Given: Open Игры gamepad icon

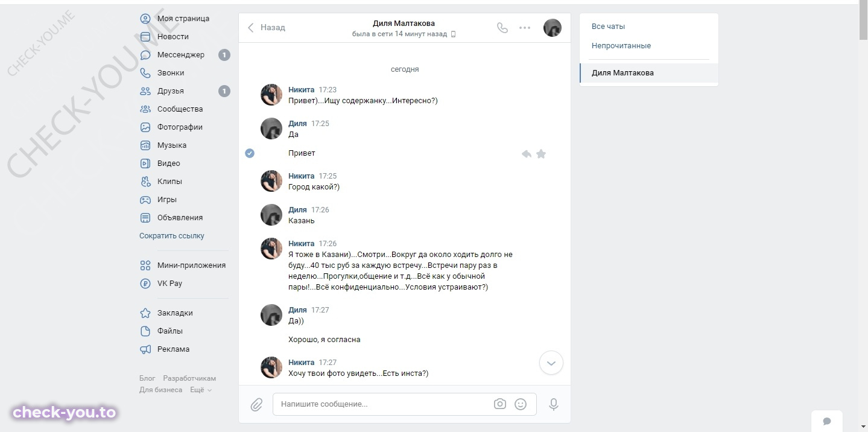Looking at the screenshot, I should [145, 200].
